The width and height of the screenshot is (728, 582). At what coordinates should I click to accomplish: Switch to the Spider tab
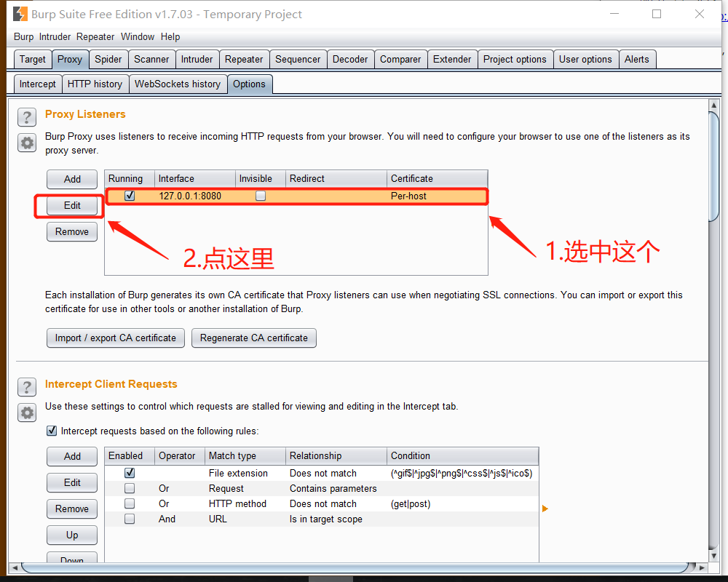(108, 60)
